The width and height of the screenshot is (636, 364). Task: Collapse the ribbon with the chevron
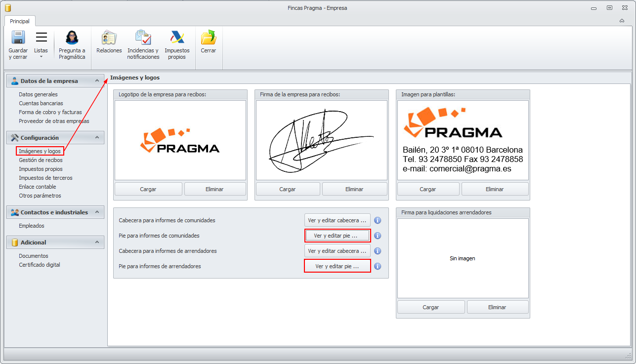[622, 21]
